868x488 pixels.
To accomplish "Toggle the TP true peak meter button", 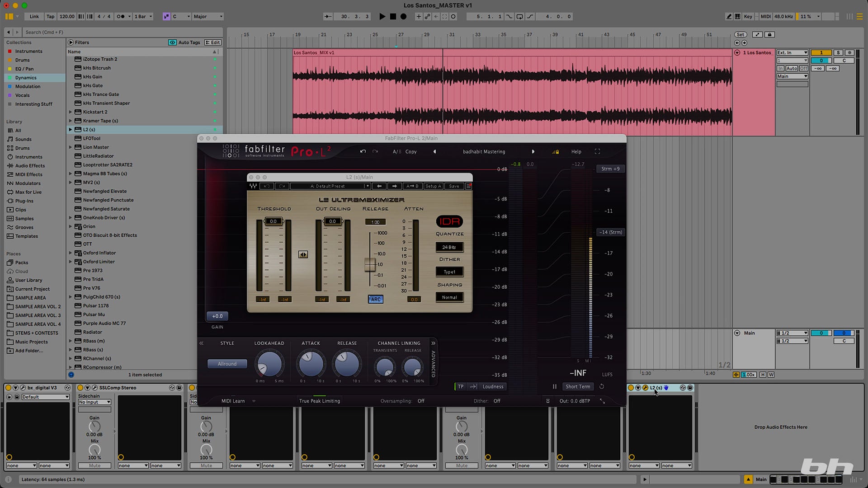I will tap(460, 387).
